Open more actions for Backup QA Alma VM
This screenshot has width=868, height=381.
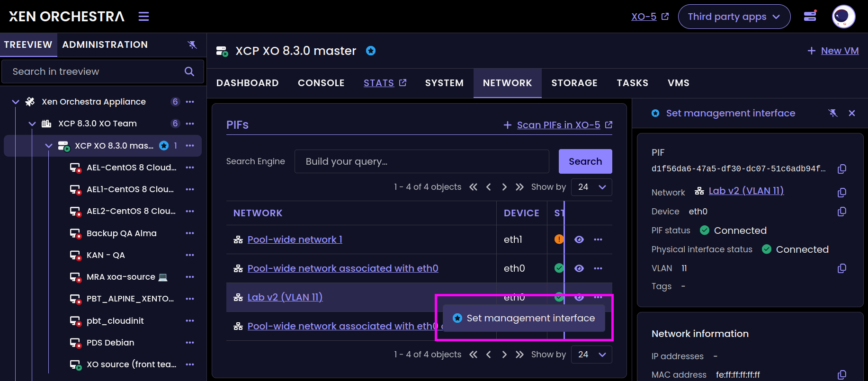(x=190, y=233)
